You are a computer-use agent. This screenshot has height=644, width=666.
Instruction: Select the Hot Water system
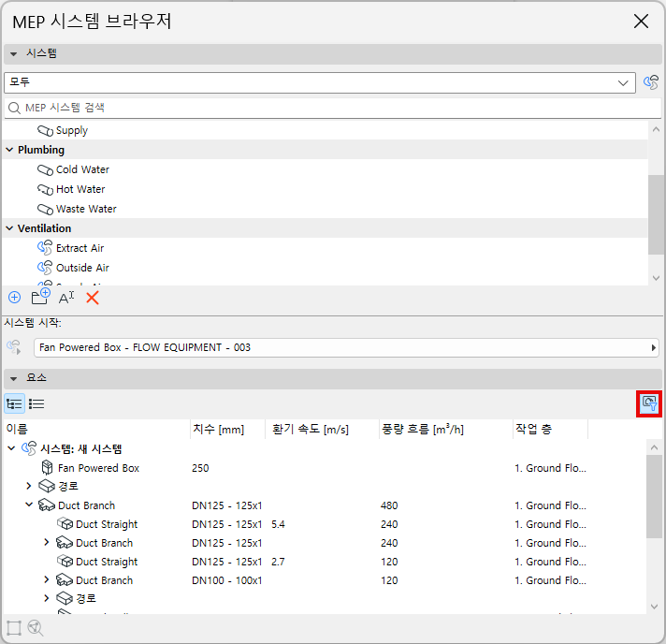(x=325, y=189)
